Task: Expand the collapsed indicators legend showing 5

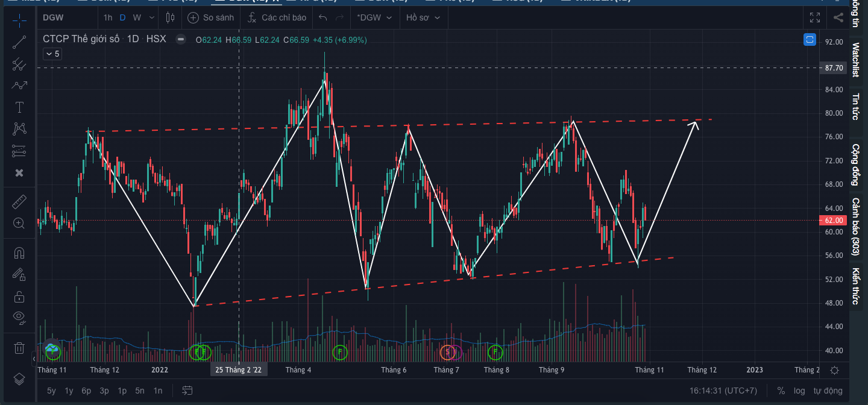Action: point(52,54)
